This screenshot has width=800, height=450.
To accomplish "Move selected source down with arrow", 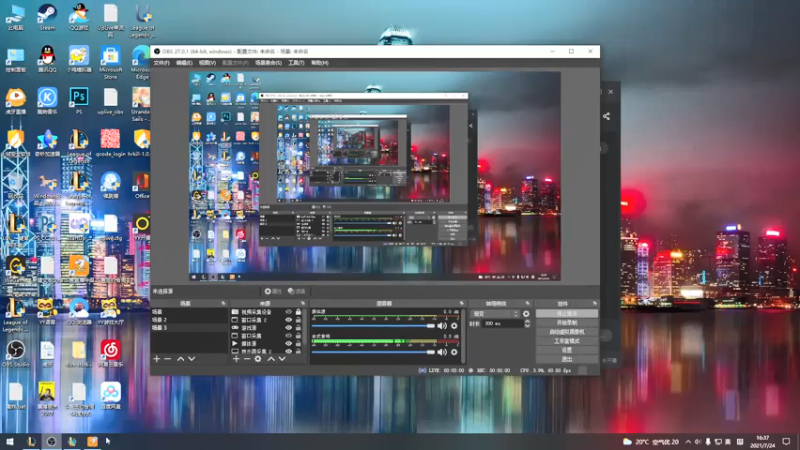I will click(x=282, y=359).
